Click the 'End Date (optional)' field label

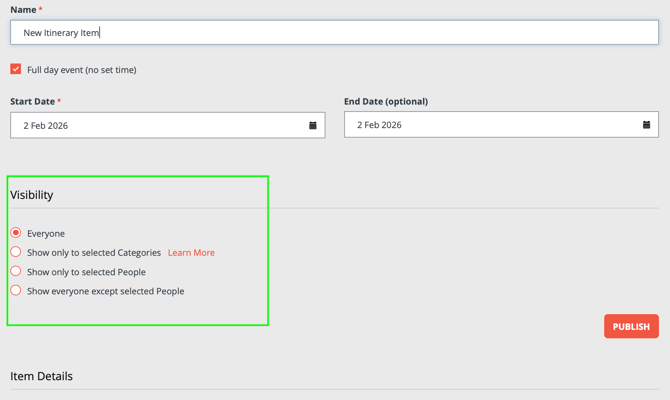pyautogui.click(x=386, y=101)
